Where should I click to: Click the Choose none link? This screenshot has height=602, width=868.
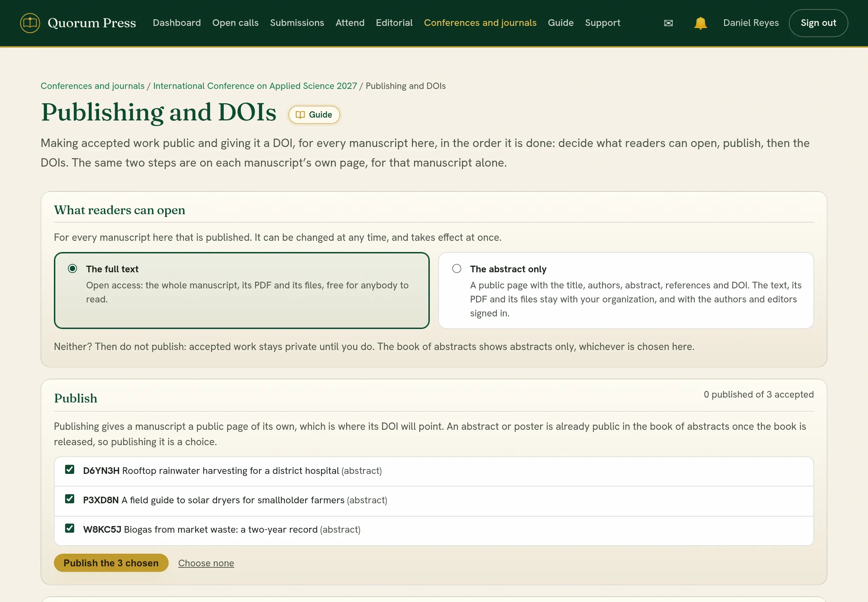[206, 563]
